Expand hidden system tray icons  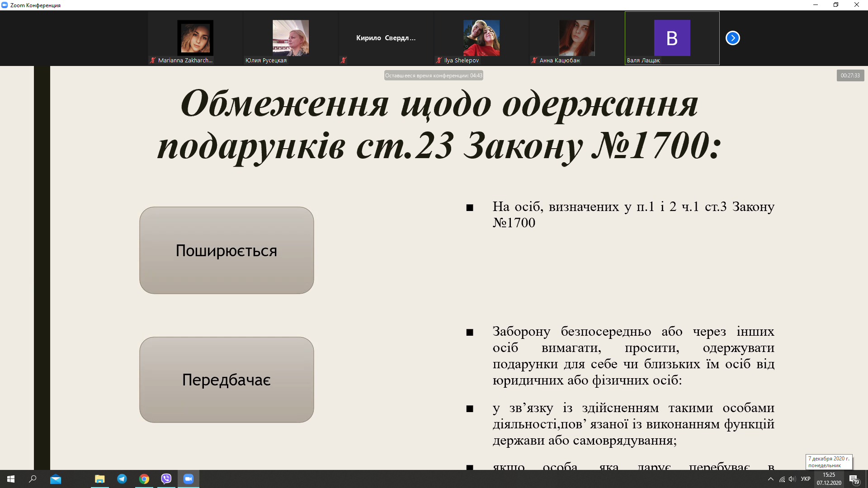tap(771, 479)
